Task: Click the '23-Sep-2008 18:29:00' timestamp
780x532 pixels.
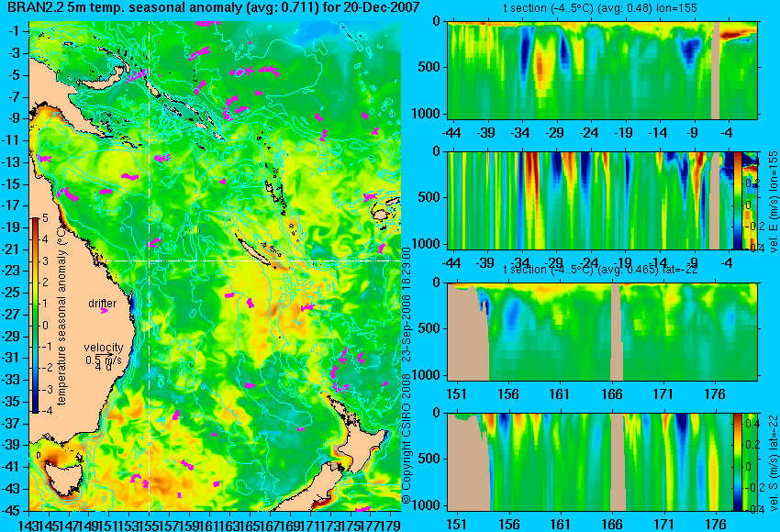Action: click(x=407, y=305)
